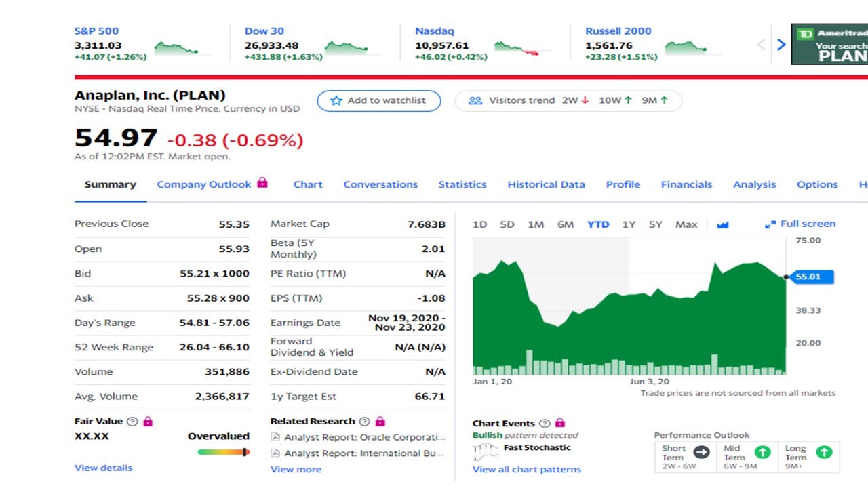The height and width of the screenshot is (488, 868).
Task: Add Anaplan to watchlist
Action: [378, 101]
